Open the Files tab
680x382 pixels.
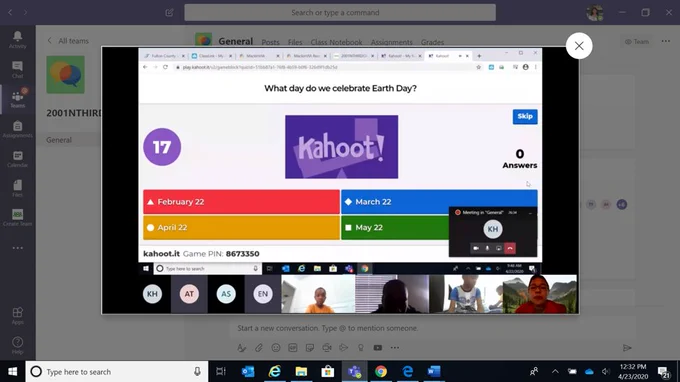coord(295,42)
